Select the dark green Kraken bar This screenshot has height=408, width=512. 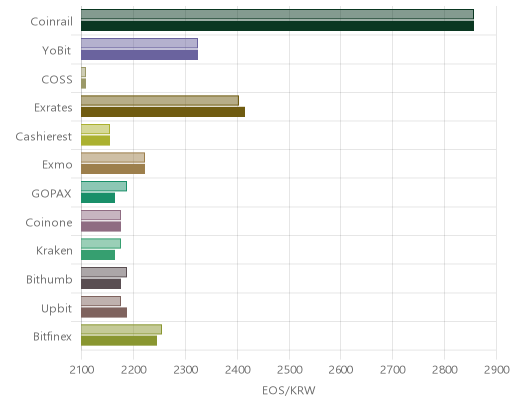(98, 255)
